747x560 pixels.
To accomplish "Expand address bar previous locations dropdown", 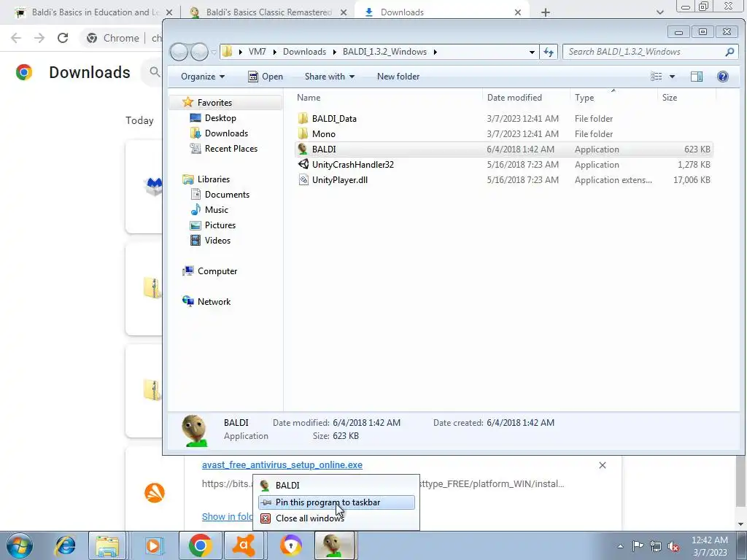I will [532, 52].
